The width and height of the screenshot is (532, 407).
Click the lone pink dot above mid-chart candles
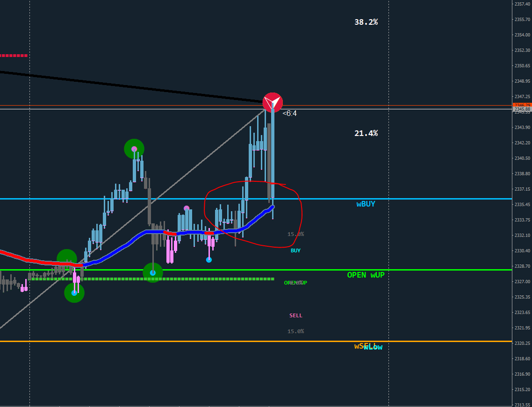tap(186, 208)
